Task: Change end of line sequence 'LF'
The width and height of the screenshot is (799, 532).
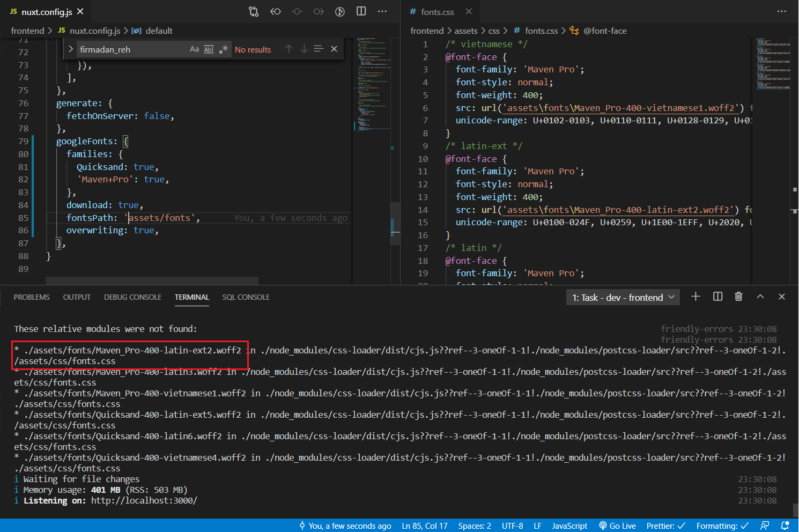Action: tap(537, 526)
